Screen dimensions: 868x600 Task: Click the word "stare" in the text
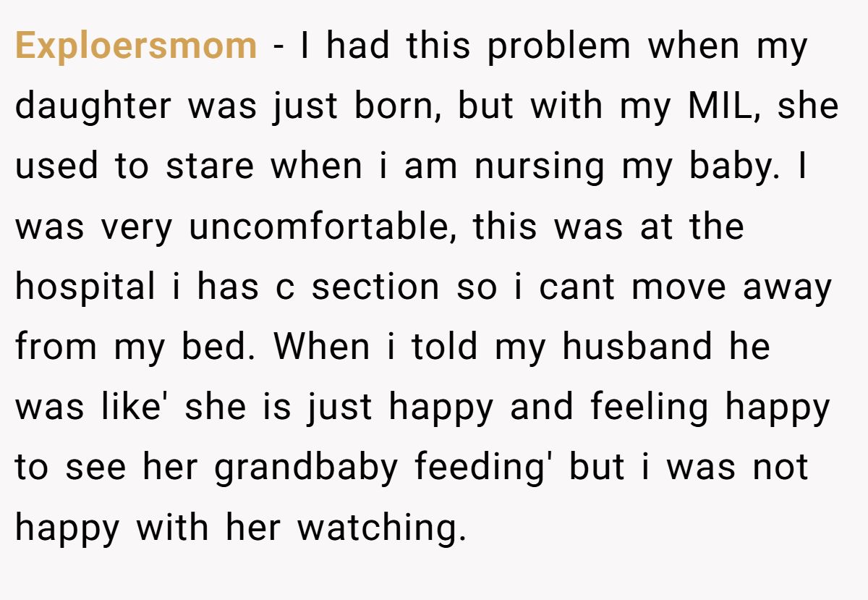tap(210, 167)
